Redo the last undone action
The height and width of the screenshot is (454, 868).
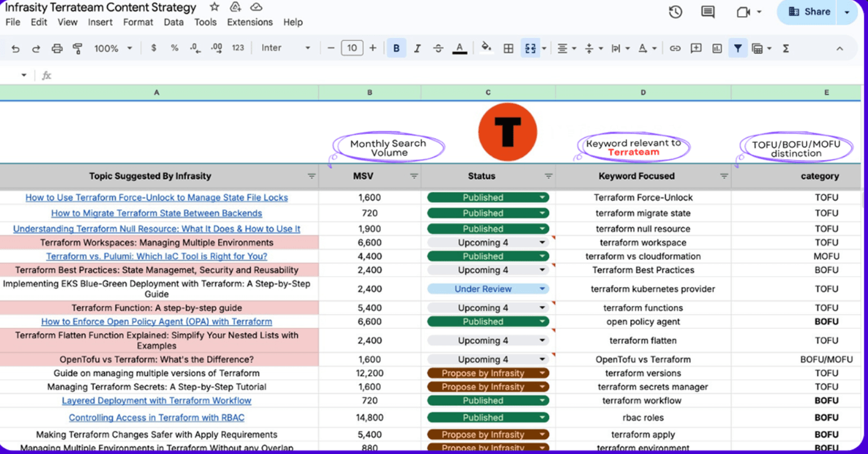pyautogui.click(x=36, y=48)
